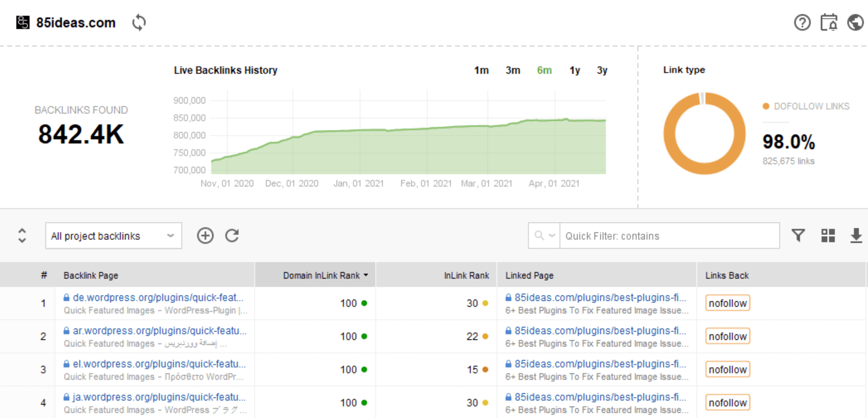Screen dimensions: 868x418
Task: Click the nofollow tag in row 2
Action: point(728,336)
